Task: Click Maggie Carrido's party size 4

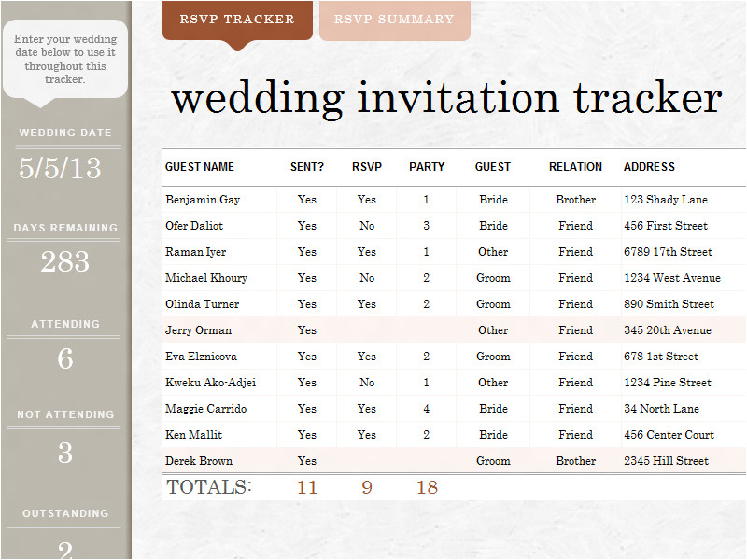Action: (x=427, y=409)
